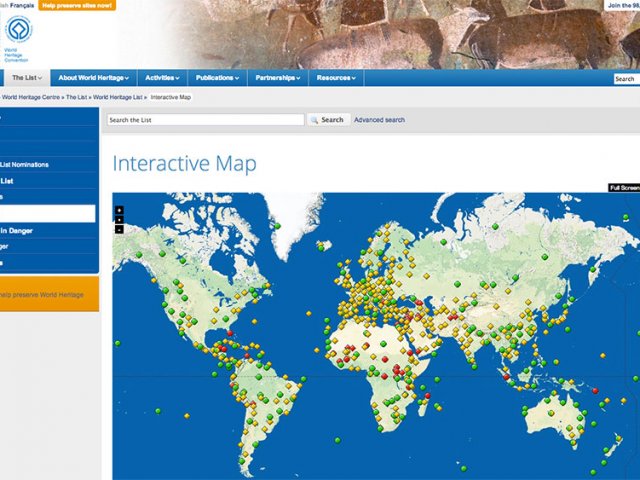Click the magnifier icon on the Search button

[314, 120]
